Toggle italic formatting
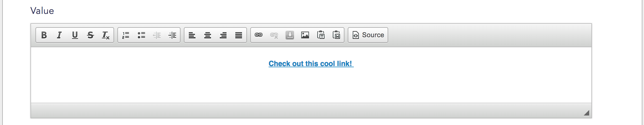Image resolution: width=644 pixels, height=125 pixels. [x=59, y=35]
